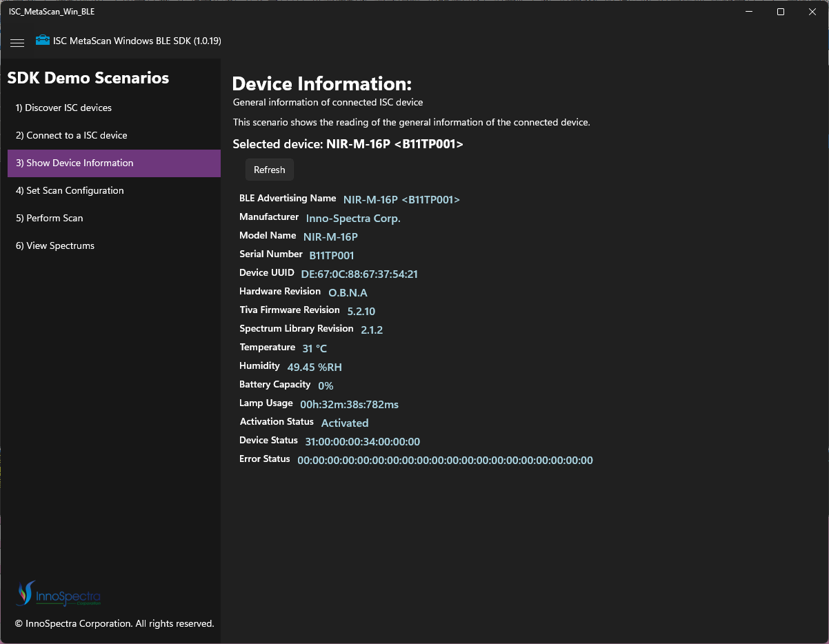Click the BLE Advertising Name label
829x644 pixels.
pyautogui.click(x=288, y=198)
